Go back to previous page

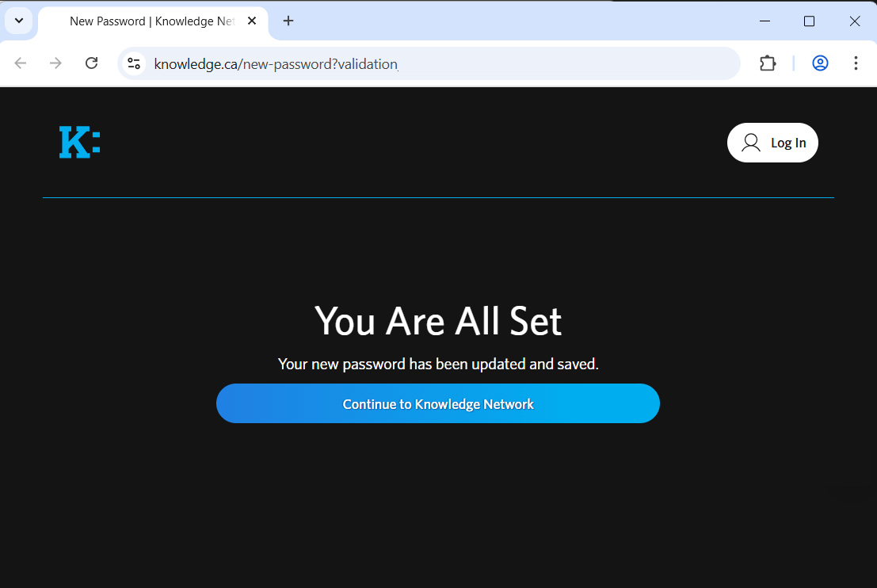[x=21, y=63]
